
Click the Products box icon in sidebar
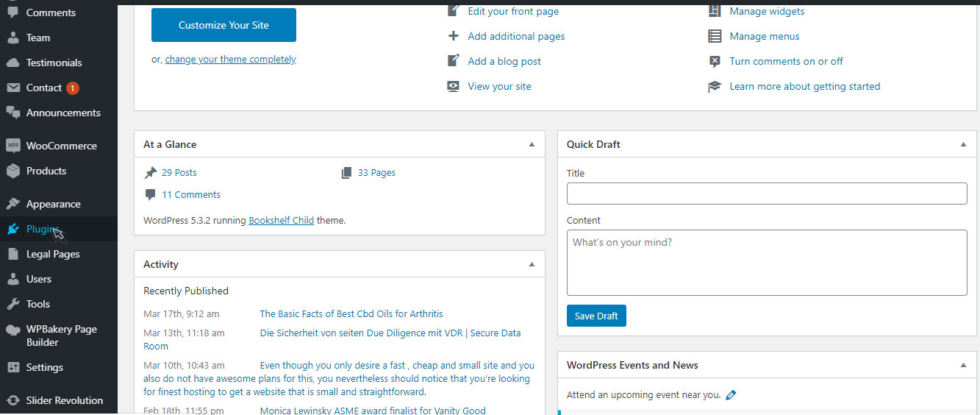click(13, 171)
